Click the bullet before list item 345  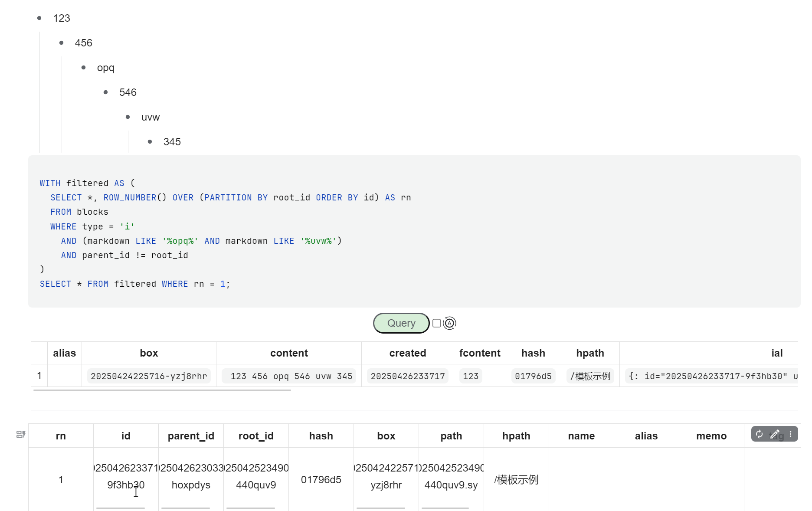(x=150, y=142)
